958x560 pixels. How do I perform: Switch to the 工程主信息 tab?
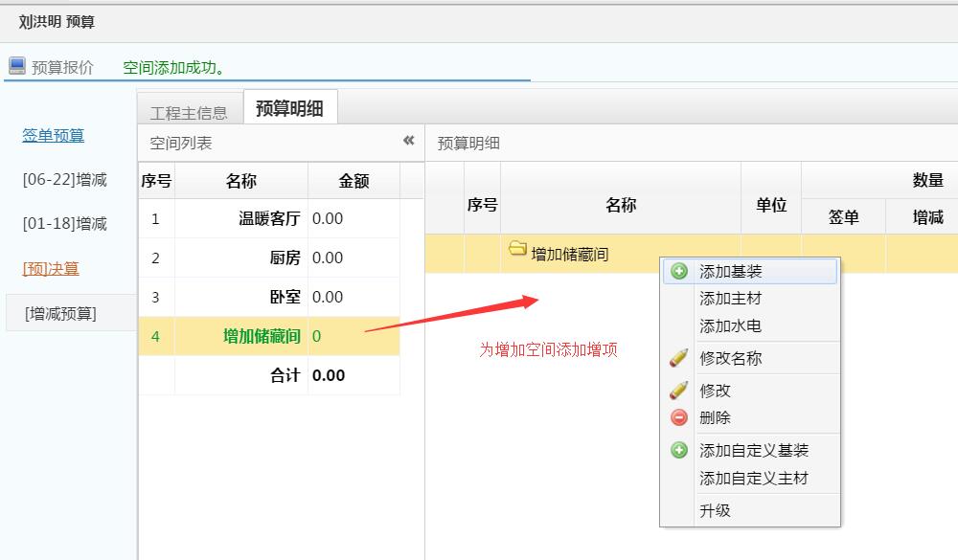189,109
